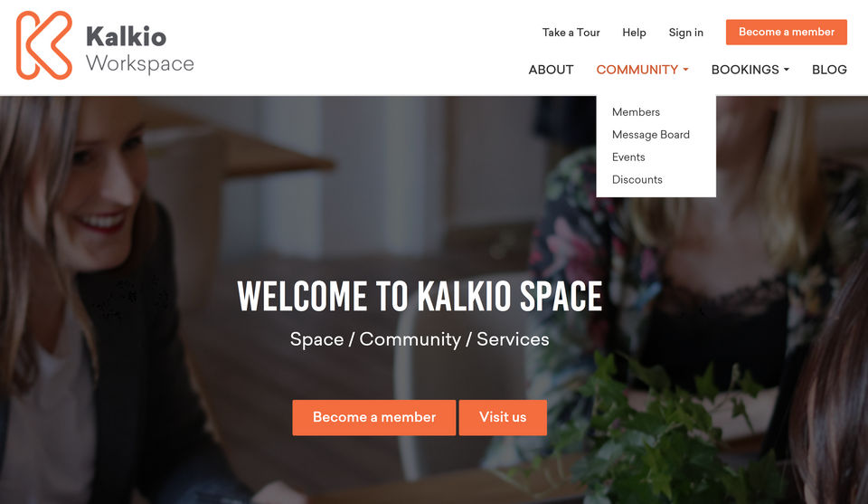The width and height of the screenshot is (868, 504).
Task: Select the BOOKINGS menu label
Action: coord(745,70)
